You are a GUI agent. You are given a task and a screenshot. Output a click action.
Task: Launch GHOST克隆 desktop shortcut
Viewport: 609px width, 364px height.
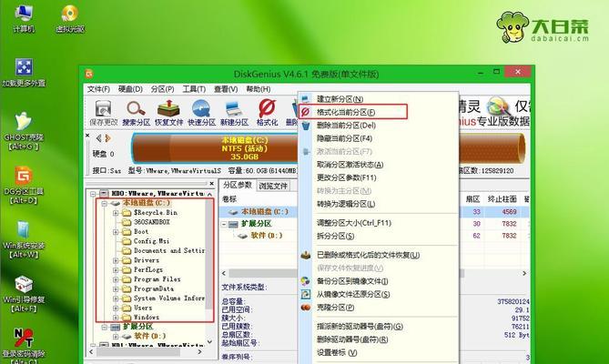tap(24, 131)
